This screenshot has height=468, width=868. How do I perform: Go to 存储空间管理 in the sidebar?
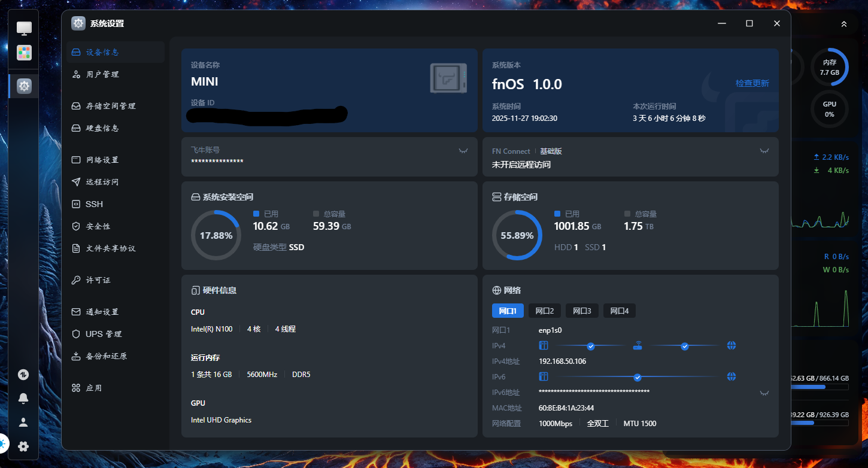click(x=116, y=106)
